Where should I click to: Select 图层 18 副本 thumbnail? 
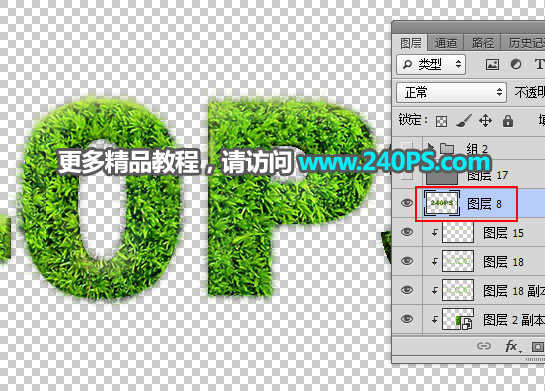point(458,290)
